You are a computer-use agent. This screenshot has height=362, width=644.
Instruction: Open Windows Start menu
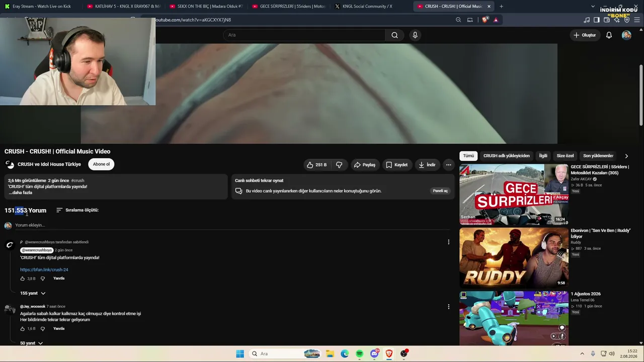(240, 354)
